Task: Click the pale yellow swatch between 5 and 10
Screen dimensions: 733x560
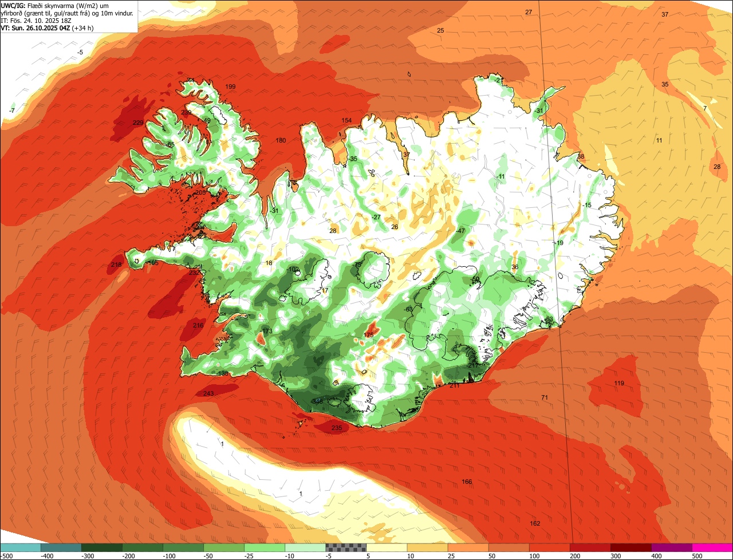Action: click(387, 547)
